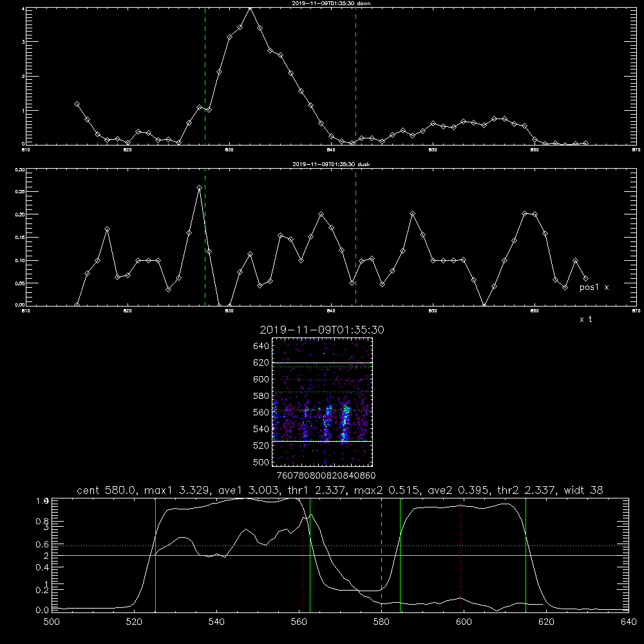Click the "0.6" label on the bottom plot y-axis
The width and height of the screenshot is (644, 644).
click(x=43, y=545)
